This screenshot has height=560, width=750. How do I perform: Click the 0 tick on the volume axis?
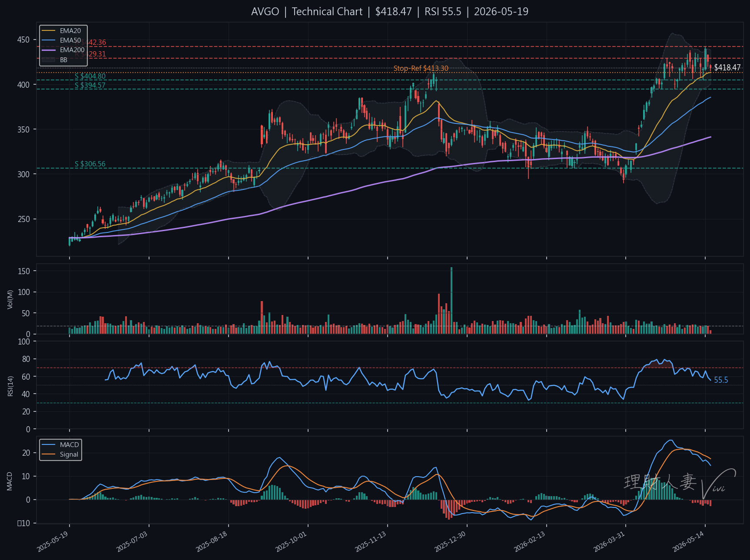28,335
